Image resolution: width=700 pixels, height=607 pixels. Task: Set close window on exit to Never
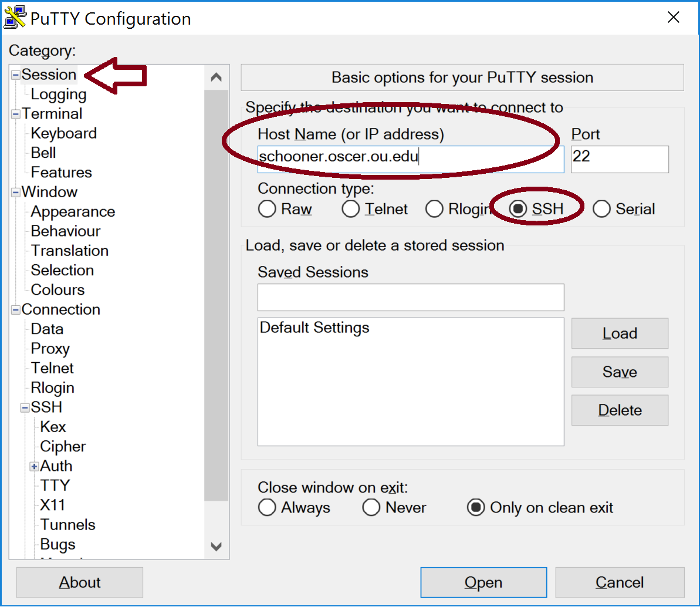[371, 508]
